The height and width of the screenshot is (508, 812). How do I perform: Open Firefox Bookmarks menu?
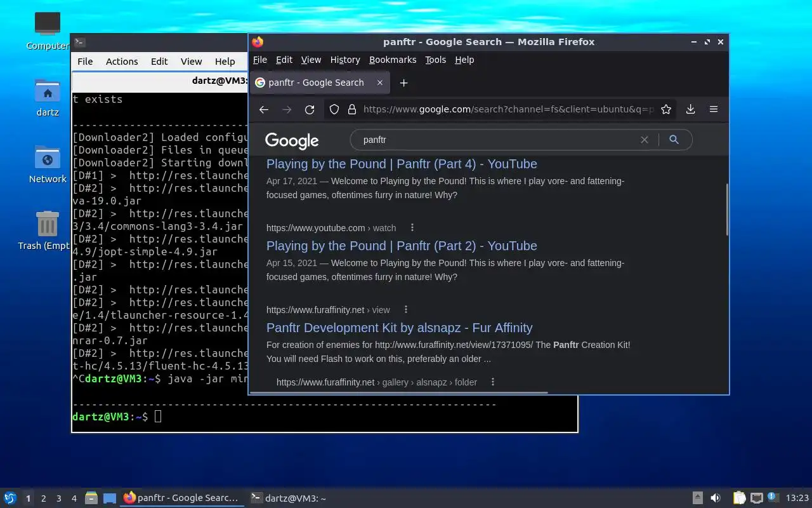click(393, 60)
